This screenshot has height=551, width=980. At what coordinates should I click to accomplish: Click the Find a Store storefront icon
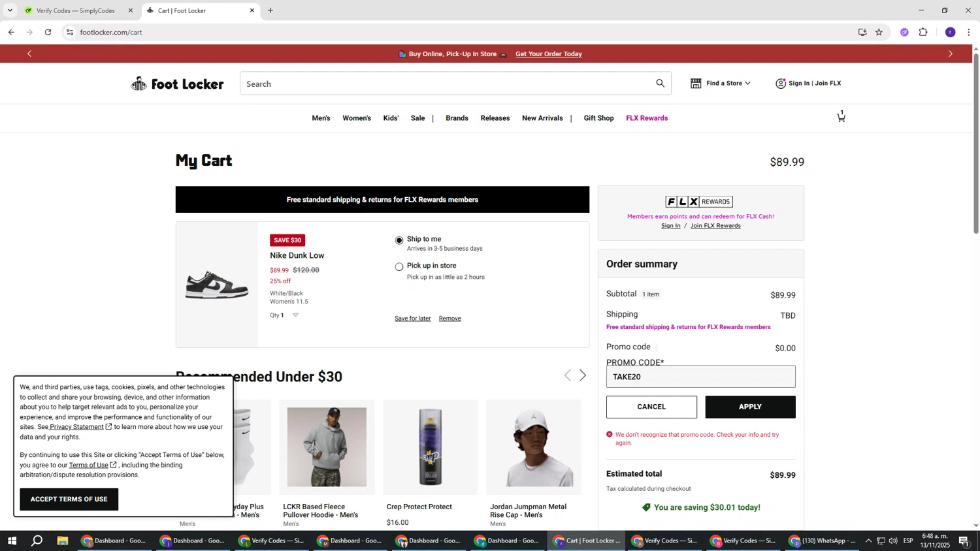tap(696, 84)
